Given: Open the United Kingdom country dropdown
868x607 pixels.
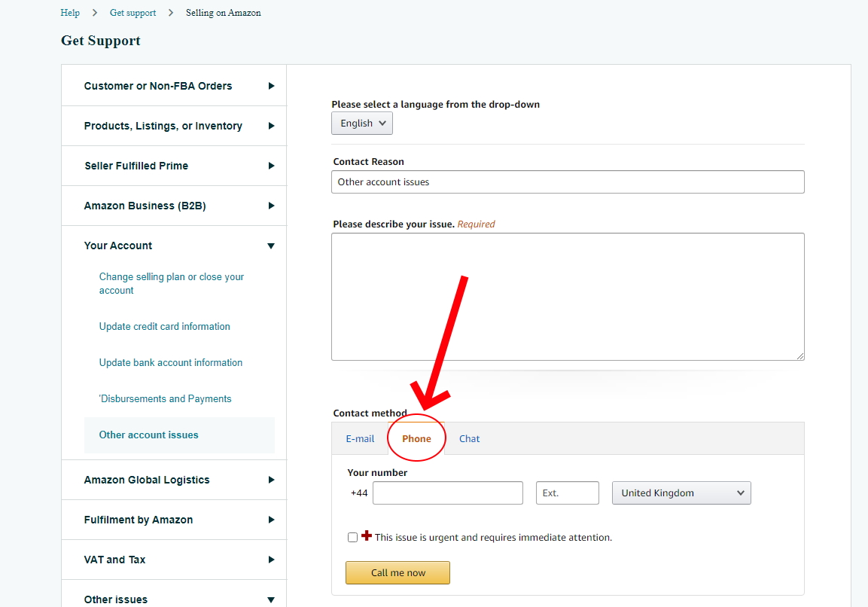Looking at the screenshot, I should click(681, 493).
